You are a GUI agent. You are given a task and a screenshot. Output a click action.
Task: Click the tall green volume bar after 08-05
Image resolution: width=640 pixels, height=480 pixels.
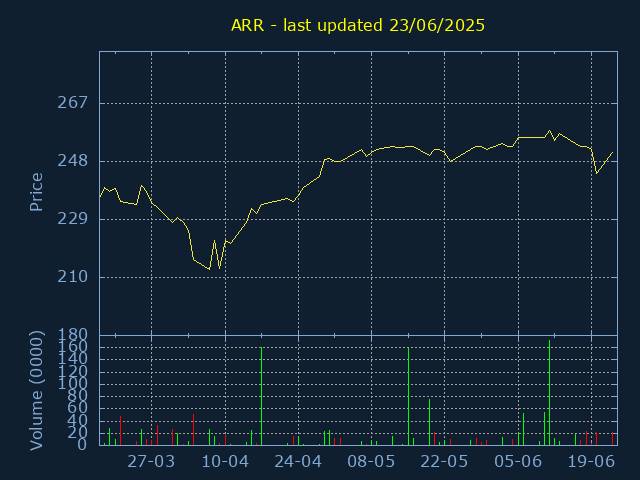click(x=408, y=396)
